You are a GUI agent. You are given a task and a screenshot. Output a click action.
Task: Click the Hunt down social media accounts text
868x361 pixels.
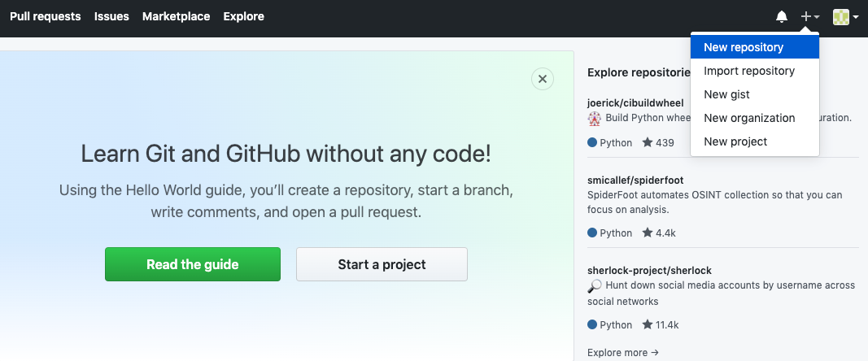tap(722, 294)
